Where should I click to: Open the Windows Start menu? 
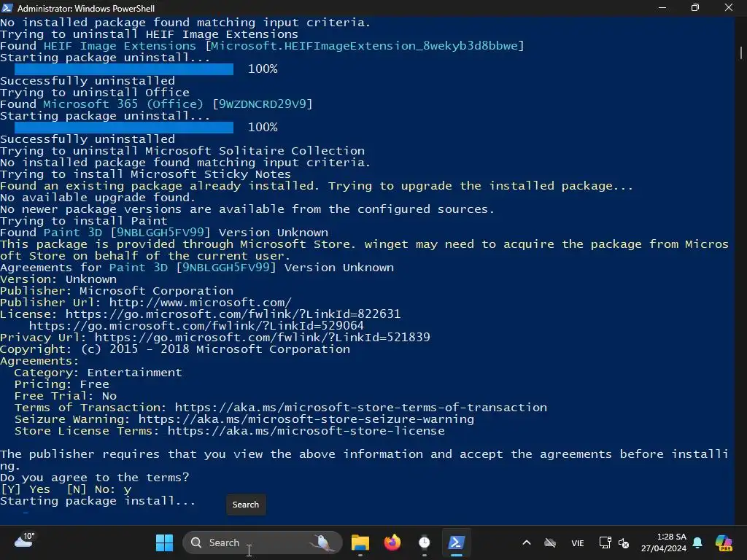(x=164, y=542)
